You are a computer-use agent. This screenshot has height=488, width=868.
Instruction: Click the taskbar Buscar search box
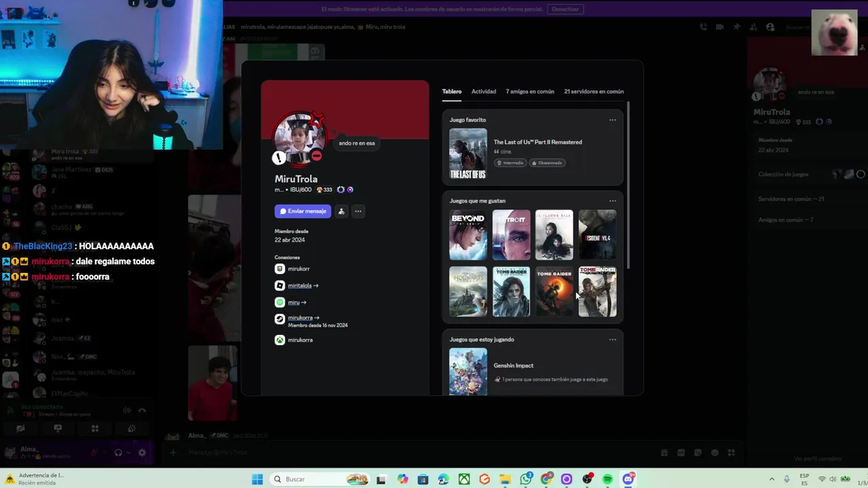point(320,479)
